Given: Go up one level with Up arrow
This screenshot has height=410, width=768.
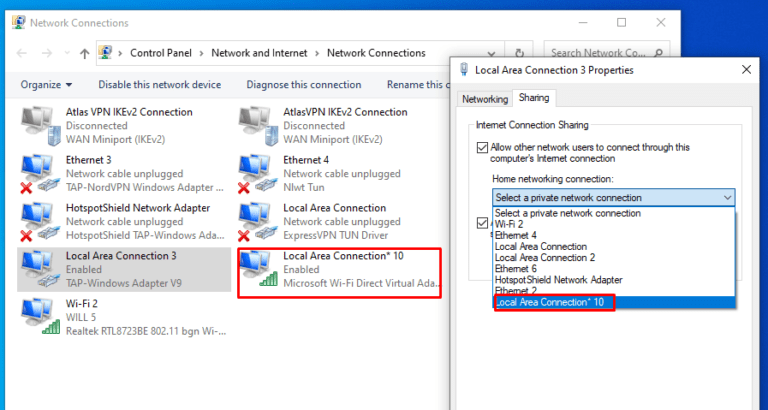Looking at the screenshot, I should pyautogui.click(x=85, y=53).
